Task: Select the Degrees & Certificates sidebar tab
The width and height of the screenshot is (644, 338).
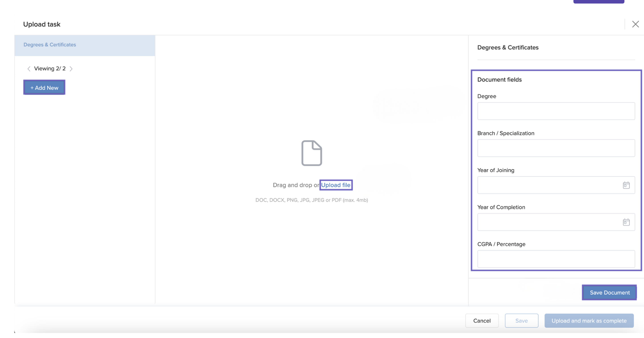Action: pyautogui.click(x=50, y=45)
